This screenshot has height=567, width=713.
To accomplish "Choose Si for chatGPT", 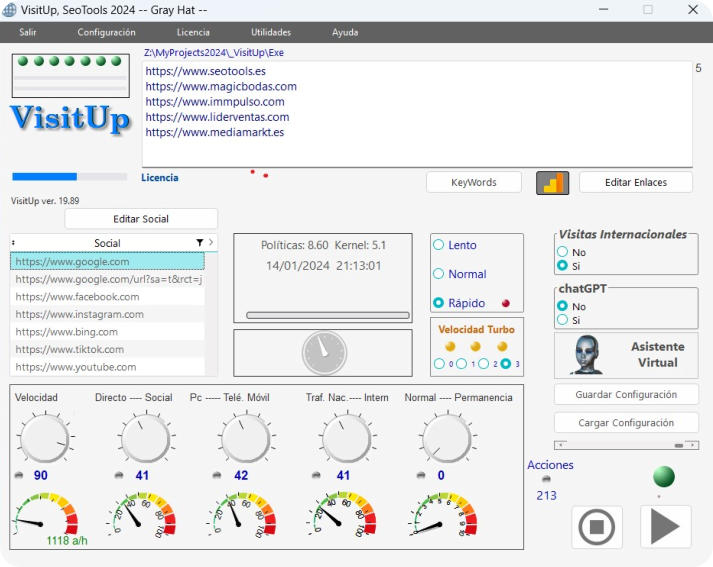I will pyautogui.click(x=562, y=319).
